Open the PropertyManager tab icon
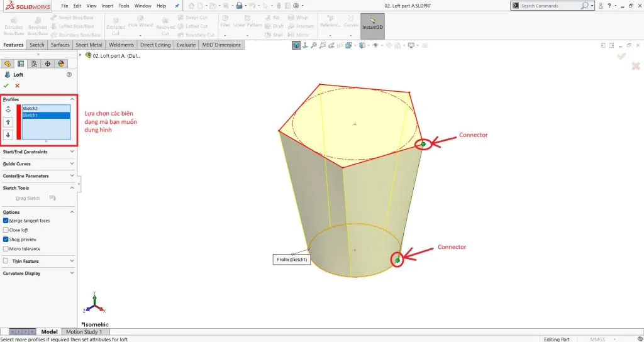Viewport: 644px width, 342px height. [x=21, y=63]
